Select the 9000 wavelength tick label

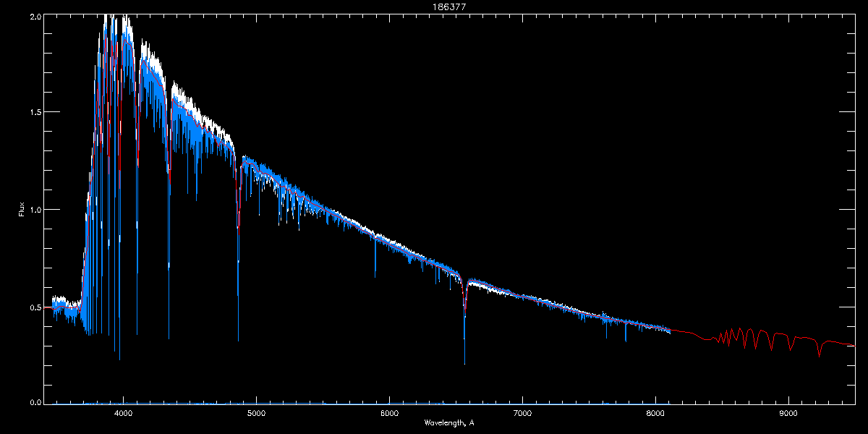[788, 414]
